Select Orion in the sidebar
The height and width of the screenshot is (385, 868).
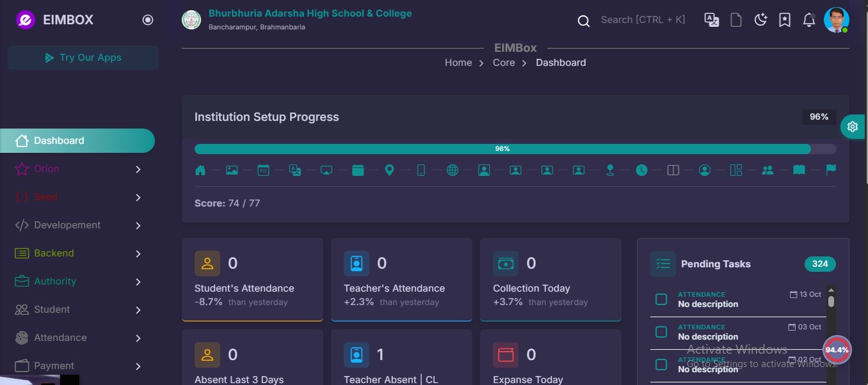(x=77, y=169)
